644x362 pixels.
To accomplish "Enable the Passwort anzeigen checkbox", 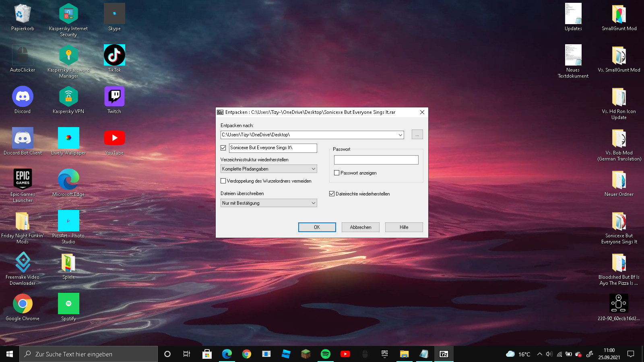I will 336,173.
